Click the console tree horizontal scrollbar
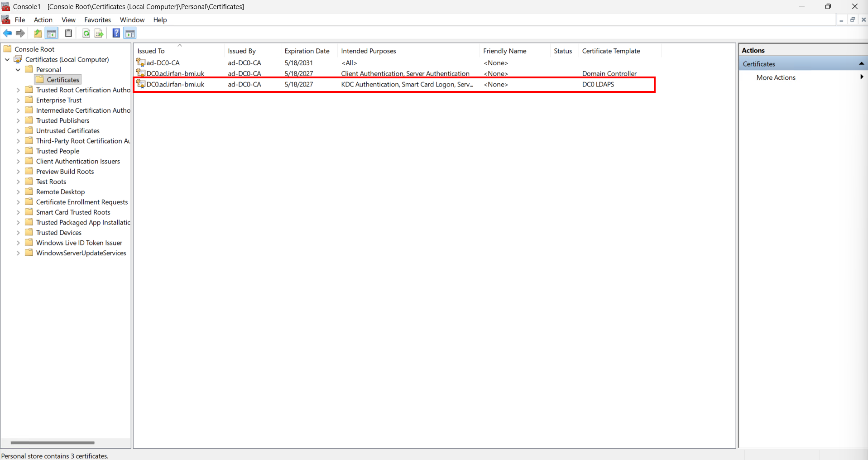868x460 pixels. click(x=53, y=443)
